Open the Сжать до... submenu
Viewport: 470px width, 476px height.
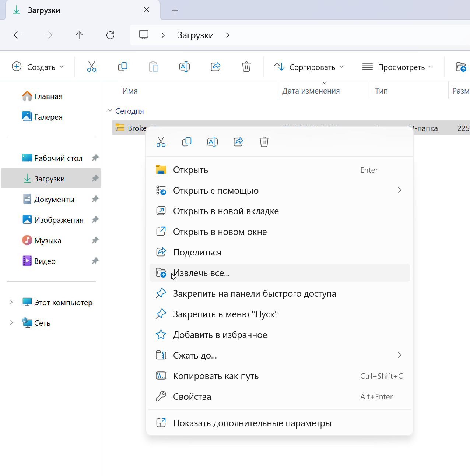pos(280,355)
